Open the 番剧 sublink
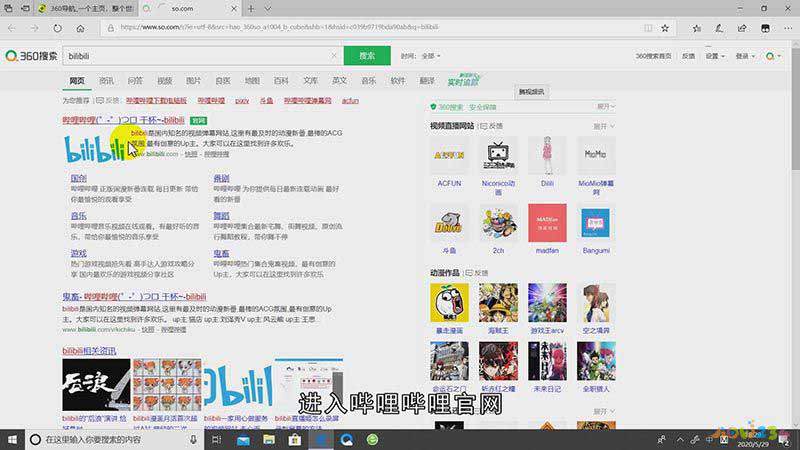The height and width of the screenshot is (450, 800). tap(221, 178)
